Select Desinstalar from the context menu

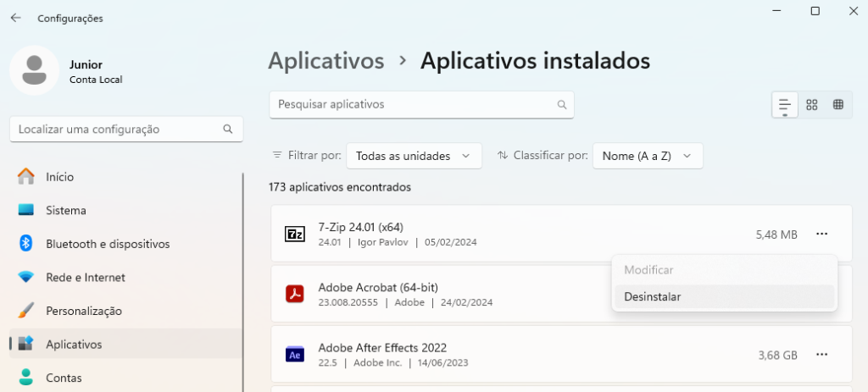click(724, 296)
